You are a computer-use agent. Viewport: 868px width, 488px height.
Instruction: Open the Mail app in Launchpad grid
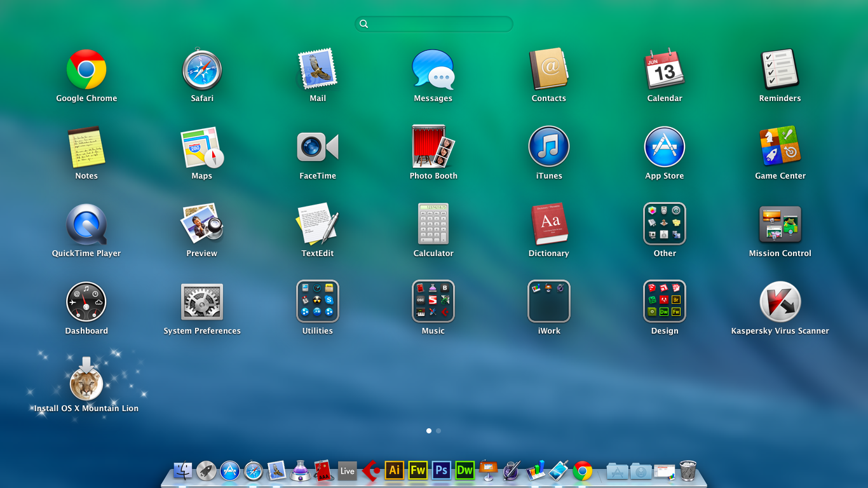tap(318, 69)
